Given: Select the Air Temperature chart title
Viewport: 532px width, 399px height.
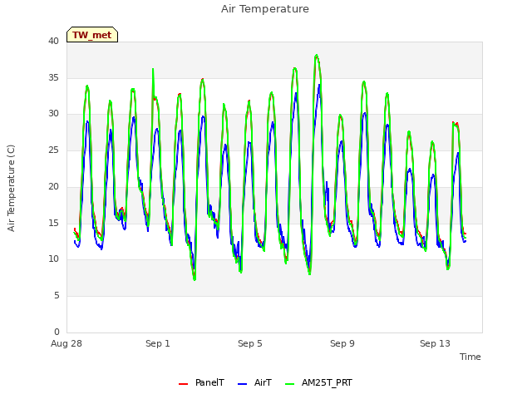Looking at the screenshot, I should (265, 9).
